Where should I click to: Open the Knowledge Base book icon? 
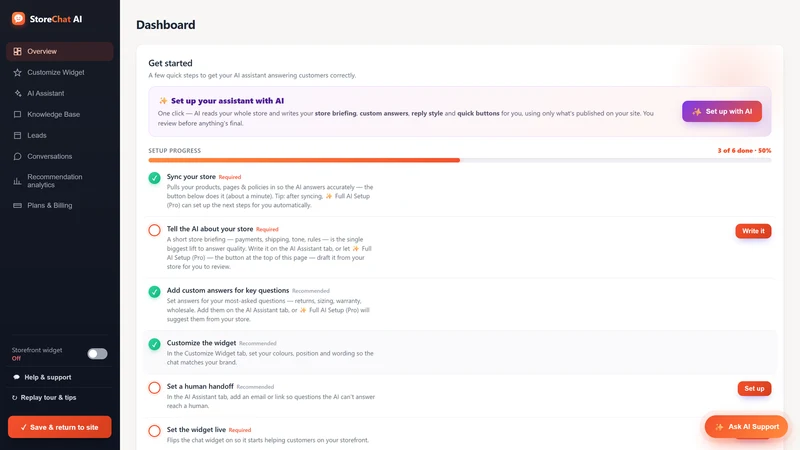pyautogui.click(x=17, y=114)
